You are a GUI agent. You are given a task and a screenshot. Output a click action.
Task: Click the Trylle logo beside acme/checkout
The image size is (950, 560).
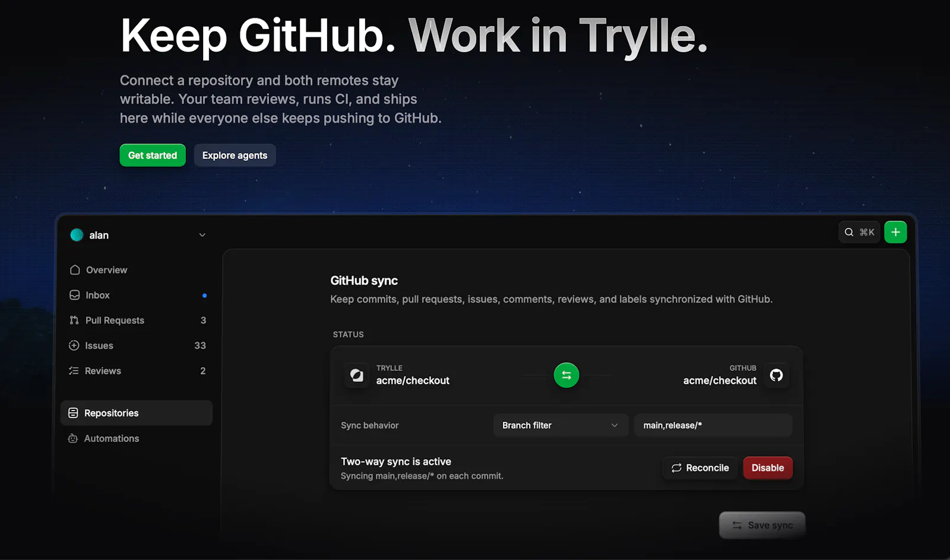357,375
